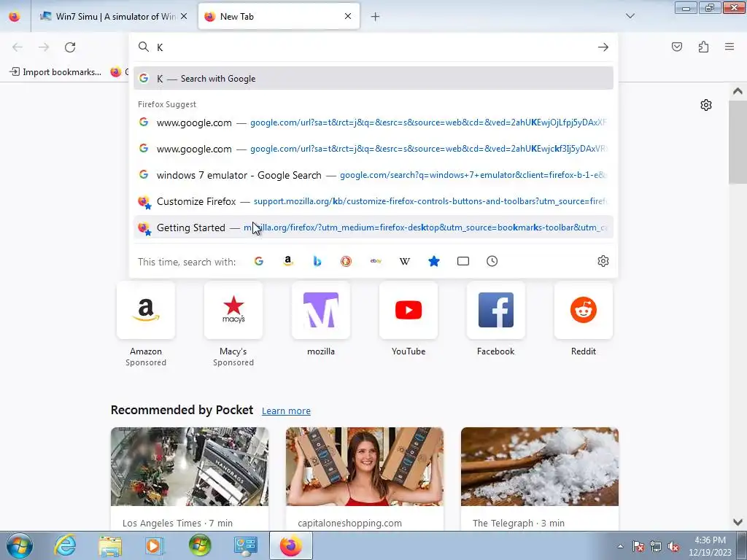Click Firefox icon on taskbar
Image resolution: width=747 pixels, height=560 pixels.
point(290,545)
